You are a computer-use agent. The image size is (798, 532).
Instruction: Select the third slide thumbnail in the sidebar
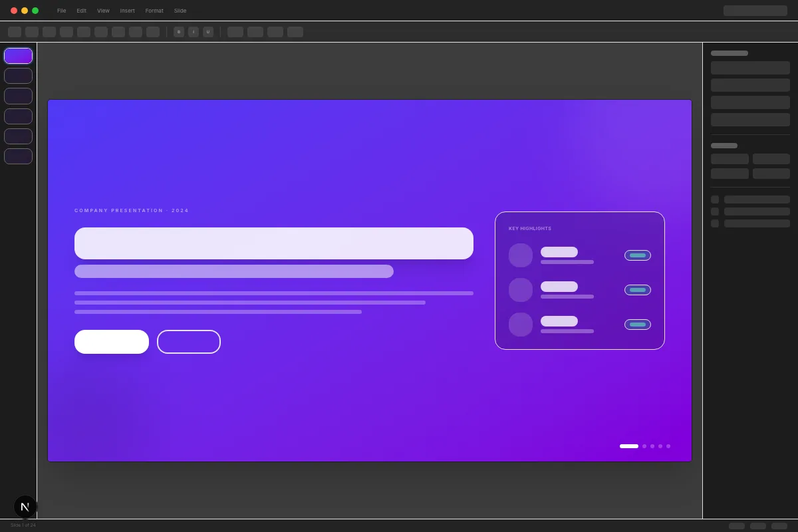tap(18, 96)
